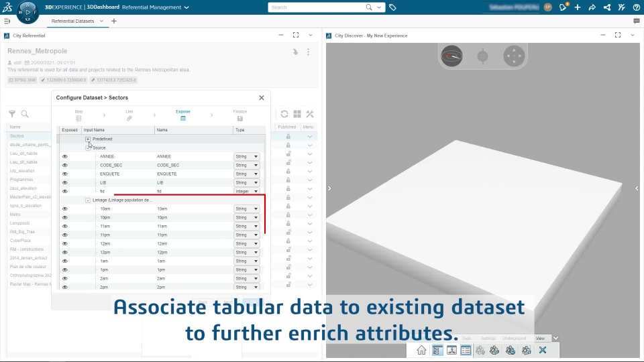Click the search icon in dataset list
The image size is (644, 362).
(x=25, y=114)
